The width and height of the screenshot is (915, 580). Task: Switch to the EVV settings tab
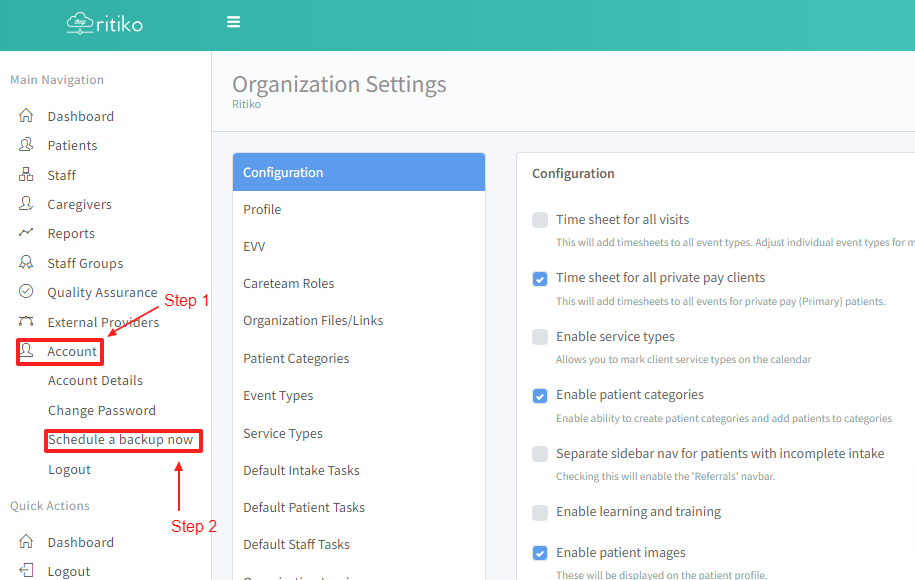(x=254, y=246)
